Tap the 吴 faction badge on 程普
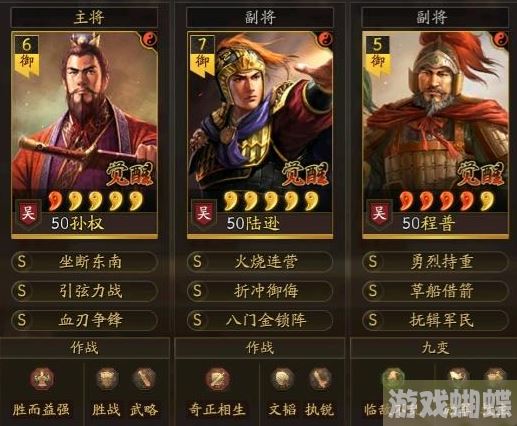The width and height of the screenshot is (517, 426). 379,213
